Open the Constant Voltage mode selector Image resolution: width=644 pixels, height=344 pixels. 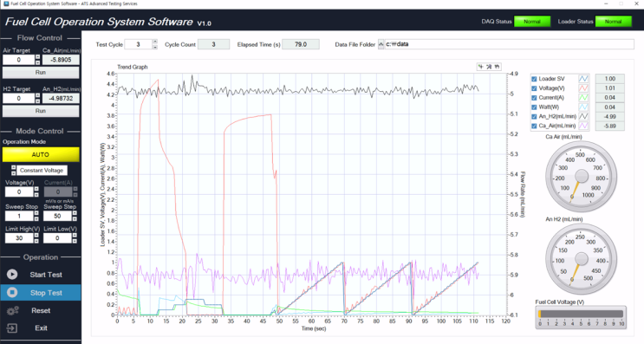point(42,171)
